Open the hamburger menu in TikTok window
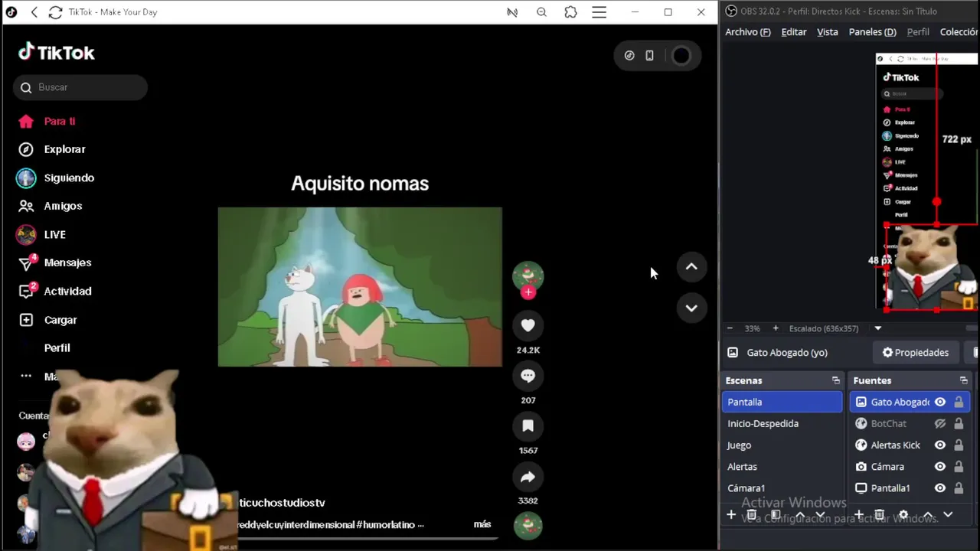 tap(599, 12)
